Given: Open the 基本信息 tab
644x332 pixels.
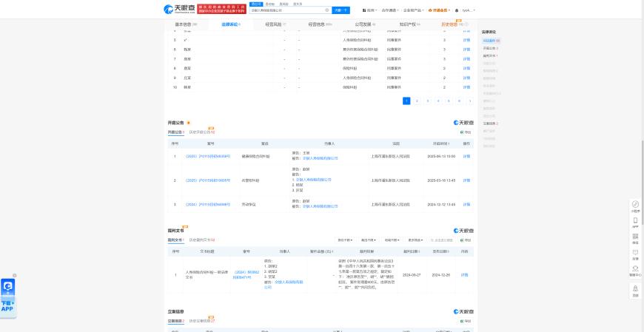Looking at the screenshot, I should (186, 24).
